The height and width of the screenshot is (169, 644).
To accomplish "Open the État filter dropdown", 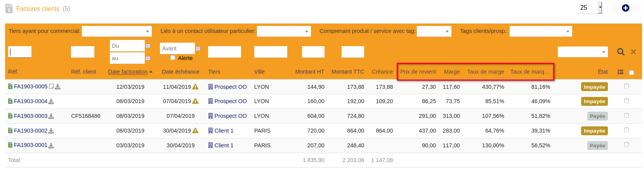I will [582, 52].
